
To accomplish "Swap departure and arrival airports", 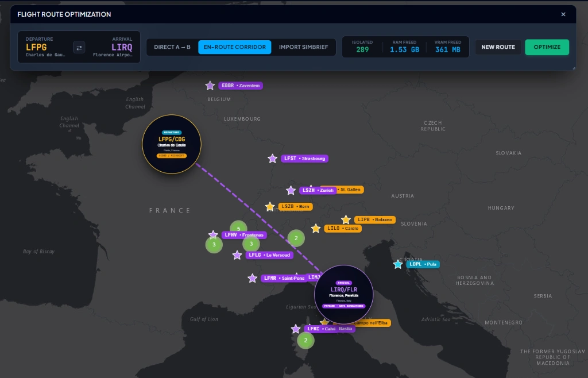I will [x=79, y=48].
